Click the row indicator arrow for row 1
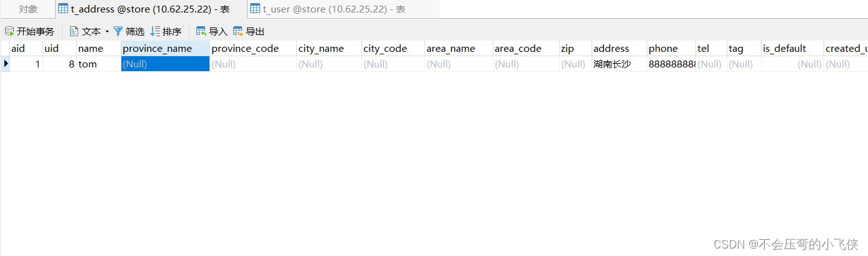868x256 pixels. (6, 64)
